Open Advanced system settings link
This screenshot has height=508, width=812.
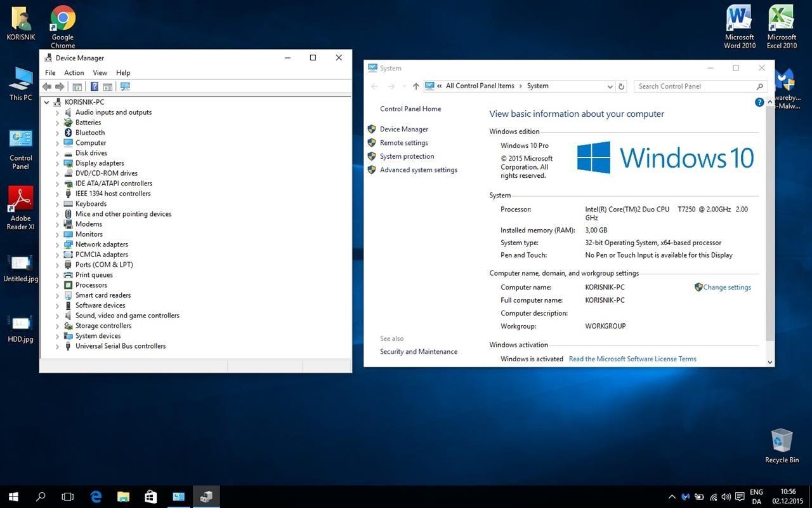tap(419, 170)
